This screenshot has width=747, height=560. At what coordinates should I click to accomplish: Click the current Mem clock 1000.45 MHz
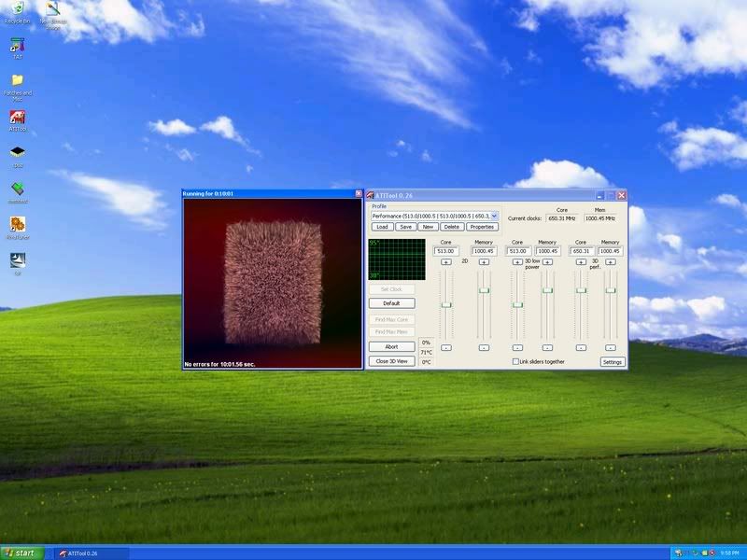point(600,218)
